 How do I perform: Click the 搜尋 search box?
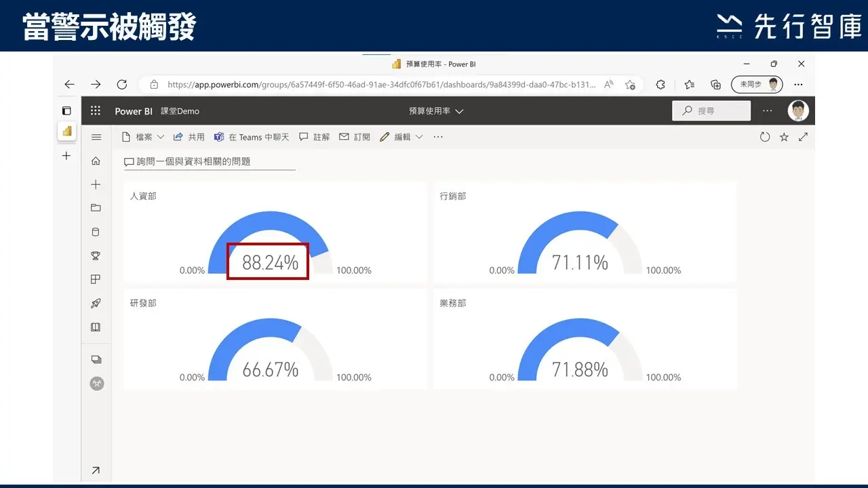click(711, 110)
